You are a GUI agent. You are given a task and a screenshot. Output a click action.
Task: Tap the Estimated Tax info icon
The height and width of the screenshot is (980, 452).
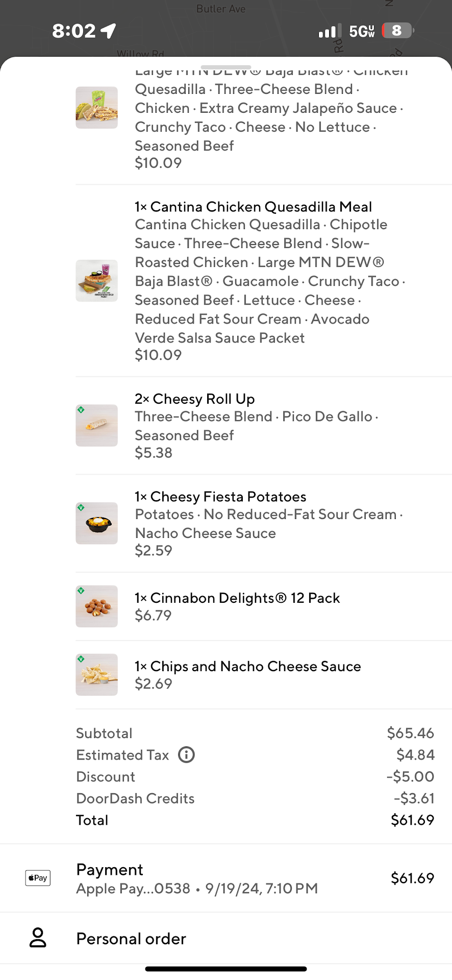[x=186, y=754]
